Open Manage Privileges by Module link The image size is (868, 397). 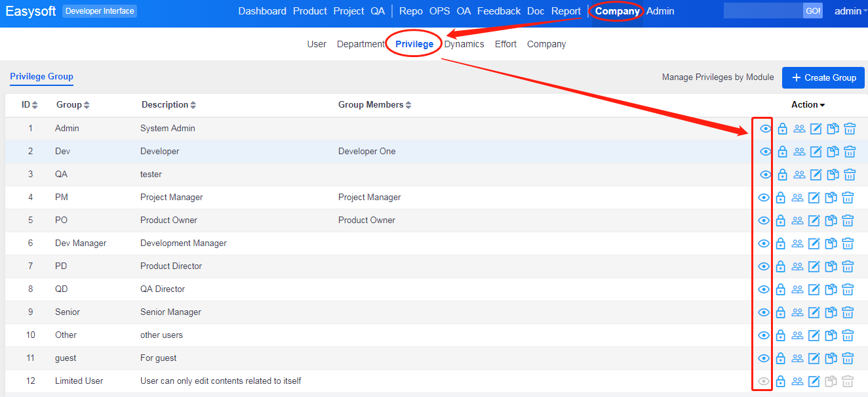(x=718, y=77)
